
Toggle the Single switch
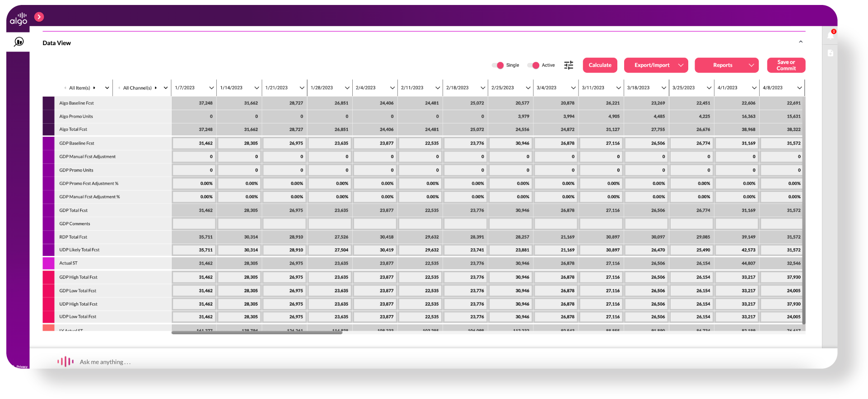pos(498,65)
